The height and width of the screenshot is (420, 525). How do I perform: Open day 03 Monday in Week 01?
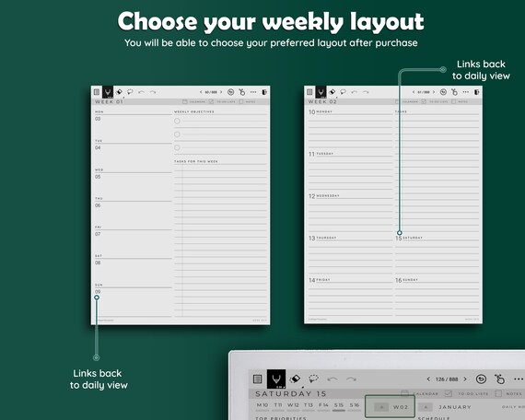pyautogui.click(x=98, y=119)
